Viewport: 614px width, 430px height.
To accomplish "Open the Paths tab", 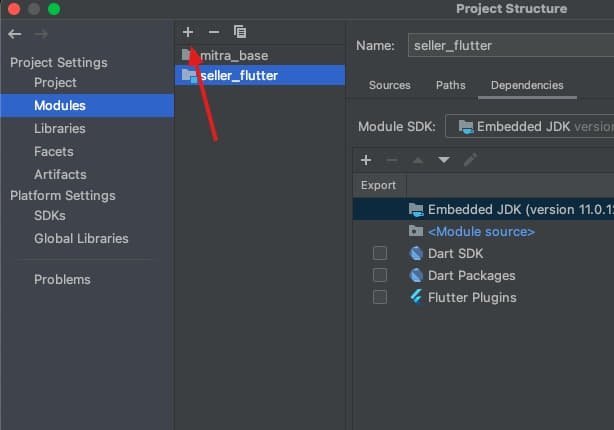I will point(451,85).
